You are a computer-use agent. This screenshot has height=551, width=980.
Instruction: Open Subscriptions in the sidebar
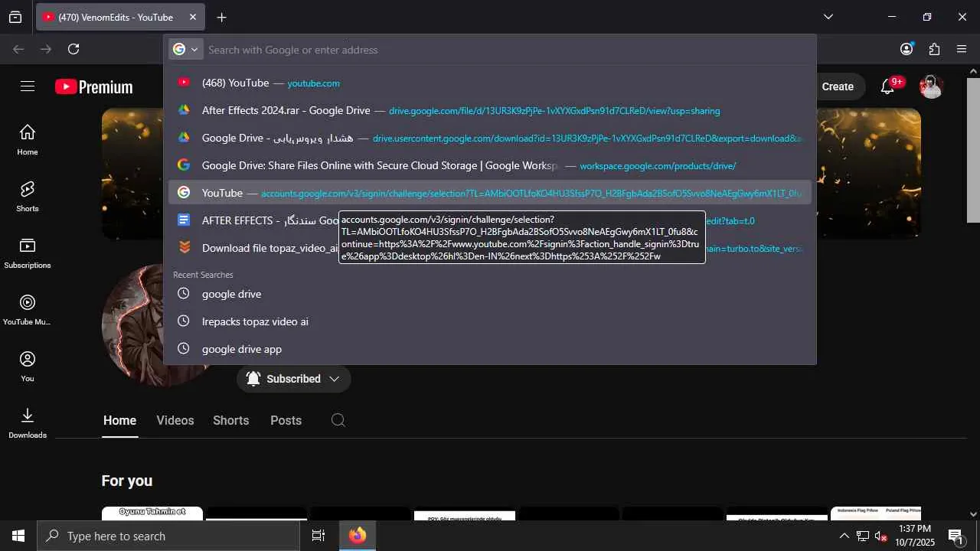(x=28, y=253)
